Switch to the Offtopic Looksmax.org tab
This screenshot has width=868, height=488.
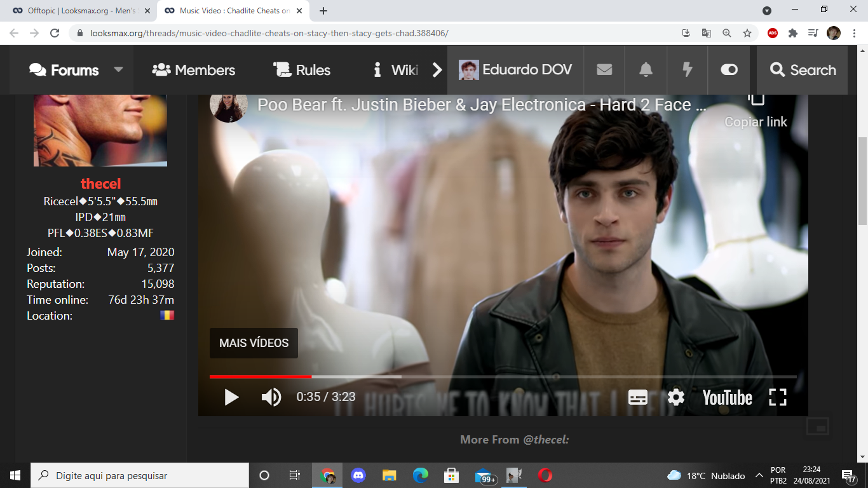(81, 11)
